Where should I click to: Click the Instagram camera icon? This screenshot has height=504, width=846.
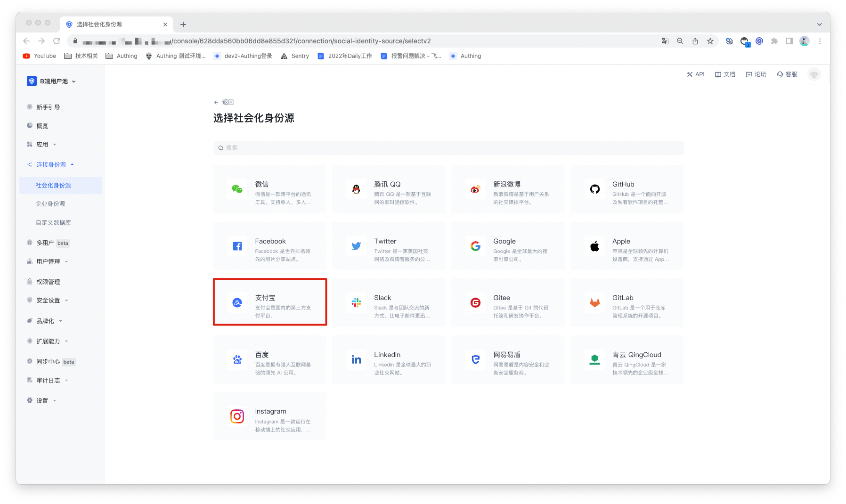tap(237, 416)
